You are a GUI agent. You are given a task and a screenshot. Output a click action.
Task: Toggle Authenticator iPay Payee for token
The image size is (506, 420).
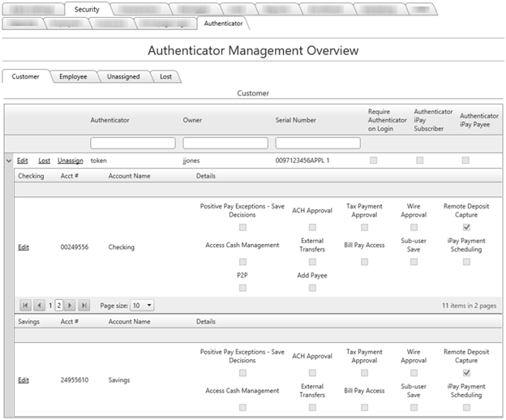coord(465,160)
